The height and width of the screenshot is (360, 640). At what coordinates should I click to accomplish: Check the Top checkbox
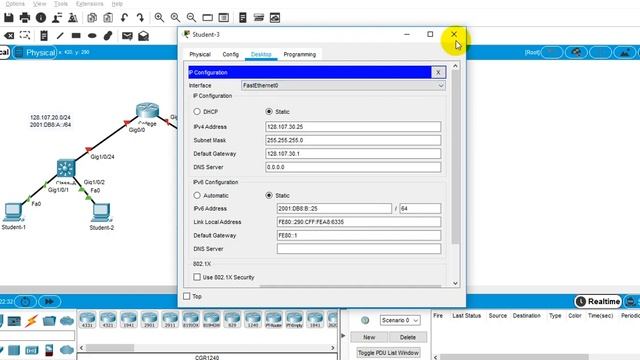(x=187, y=296)
